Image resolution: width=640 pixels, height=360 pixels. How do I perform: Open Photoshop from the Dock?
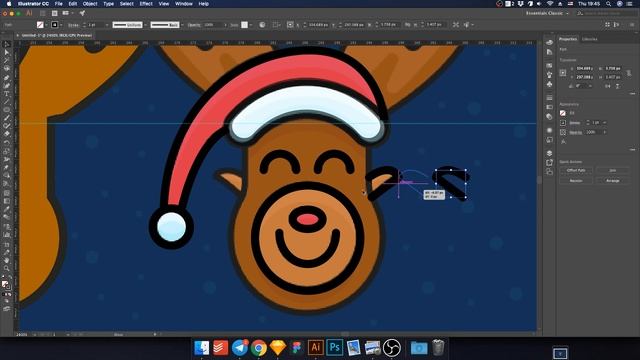point(335,348)
